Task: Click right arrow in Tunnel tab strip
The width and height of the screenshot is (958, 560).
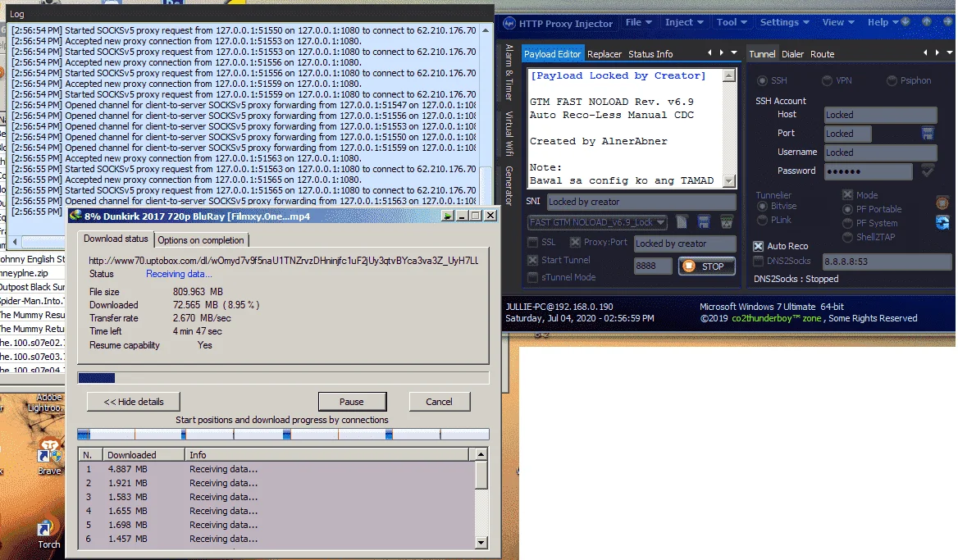Action: point(937,53)
